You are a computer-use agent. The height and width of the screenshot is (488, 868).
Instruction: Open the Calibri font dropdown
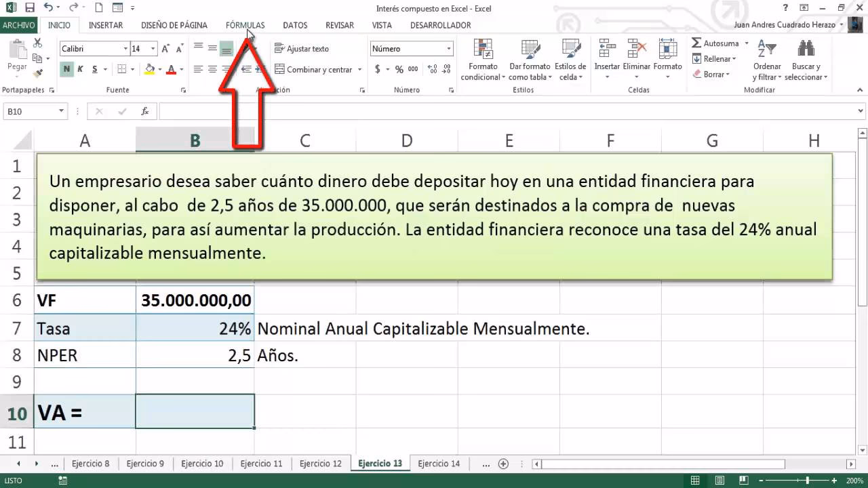127,48
